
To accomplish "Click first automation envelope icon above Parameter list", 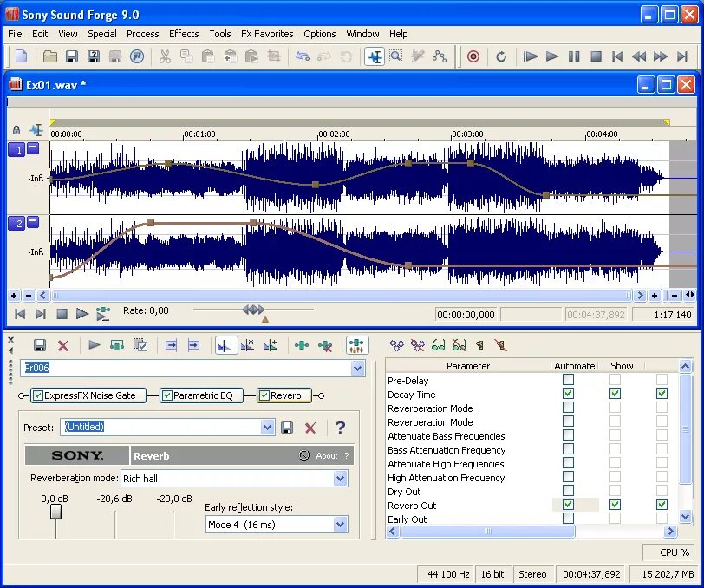I will (396, 345).
